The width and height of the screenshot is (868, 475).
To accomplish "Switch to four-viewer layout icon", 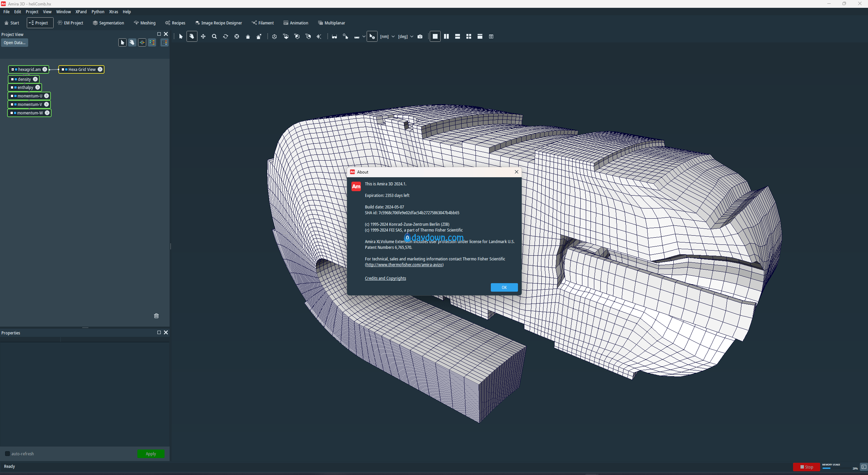I will coord(468,36).
